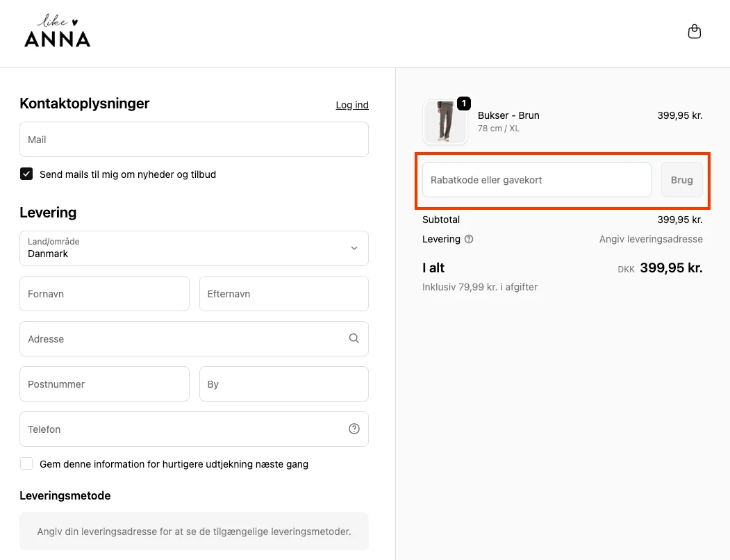Click the Bukser - Brun product thumbnail
The image size is (730, 560).
tap(445, 122)
